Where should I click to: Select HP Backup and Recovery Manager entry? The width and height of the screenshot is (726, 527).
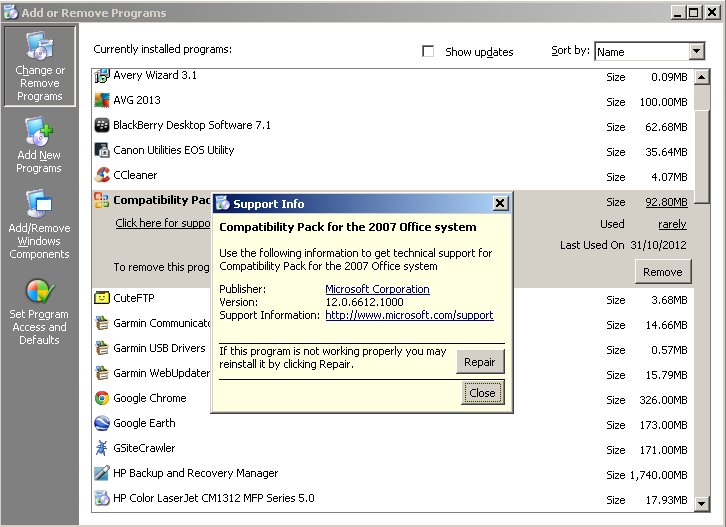click(196, 473)
